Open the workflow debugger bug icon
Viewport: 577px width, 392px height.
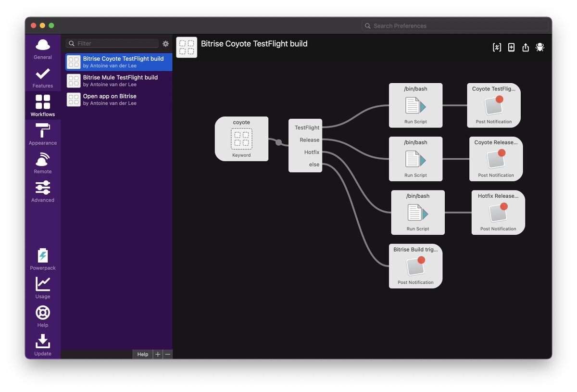[540, 47]
